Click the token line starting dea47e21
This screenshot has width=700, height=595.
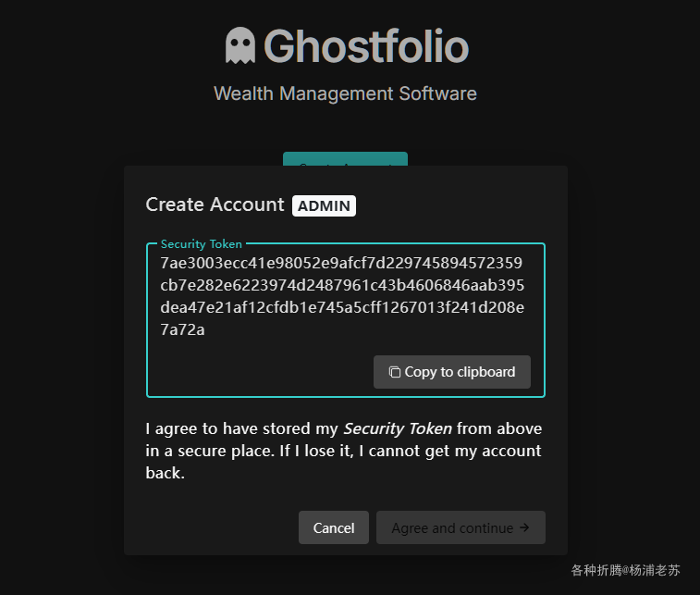[342, 307]
